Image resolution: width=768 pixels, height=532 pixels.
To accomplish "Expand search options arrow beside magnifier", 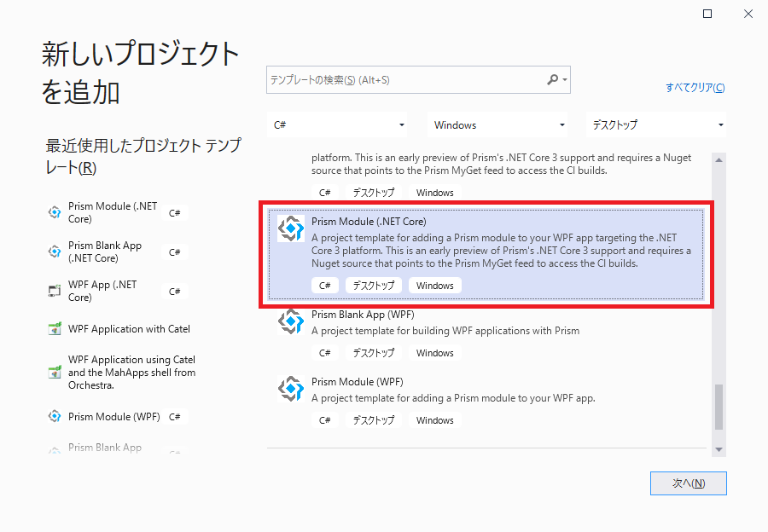I will [x=565, y=80].
